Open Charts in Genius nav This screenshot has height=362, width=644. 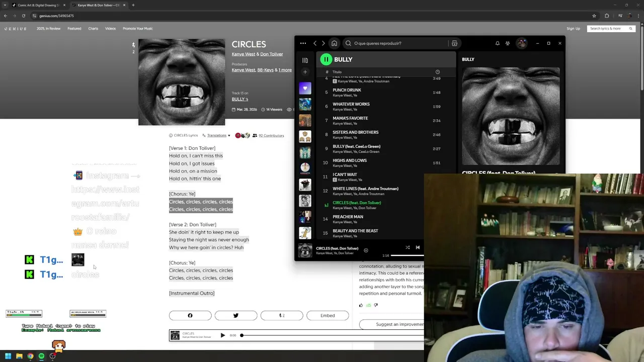(x=93, y=29)
